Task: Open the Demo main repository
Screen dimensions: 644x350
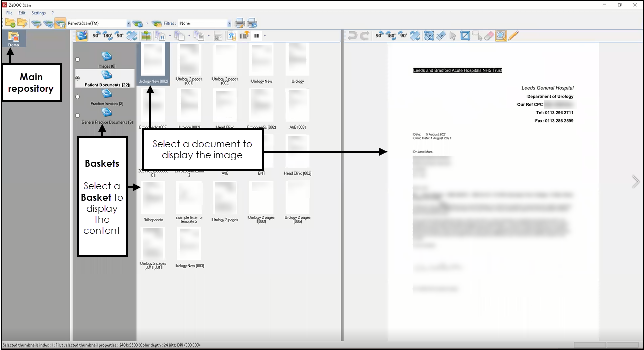Action: 13,39
